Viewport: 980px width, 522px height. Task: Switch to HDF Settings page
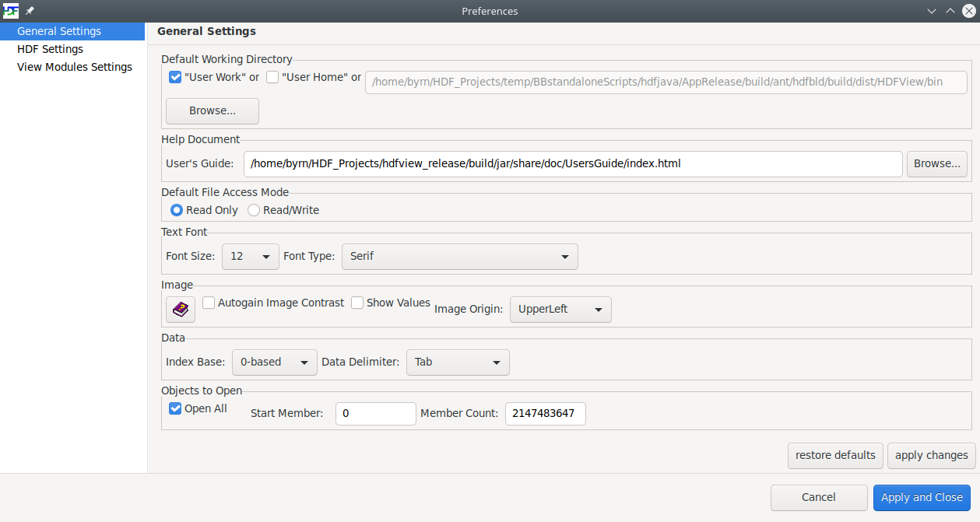pos(51,49)
